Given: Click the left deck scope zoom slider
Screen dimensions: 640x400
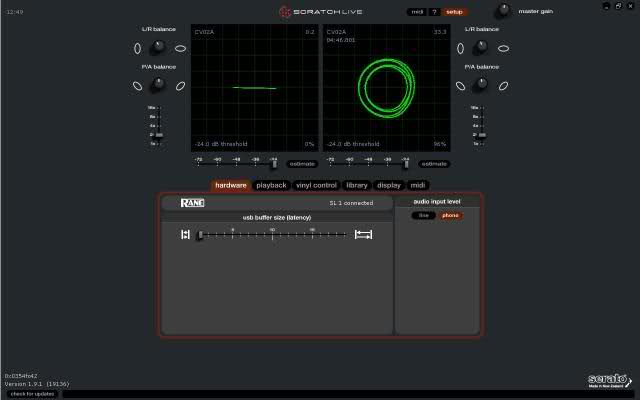Looking at the screenshot, I should tap(159, 135).
